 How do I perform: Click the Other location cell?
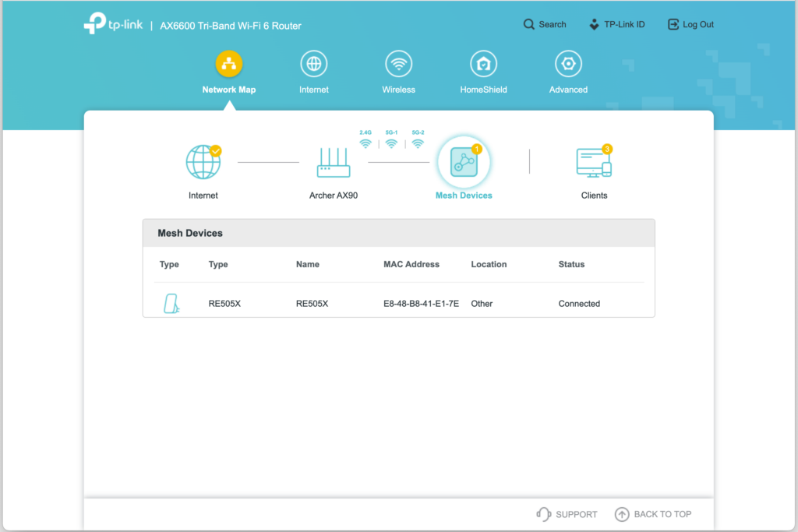click(482, 304)
